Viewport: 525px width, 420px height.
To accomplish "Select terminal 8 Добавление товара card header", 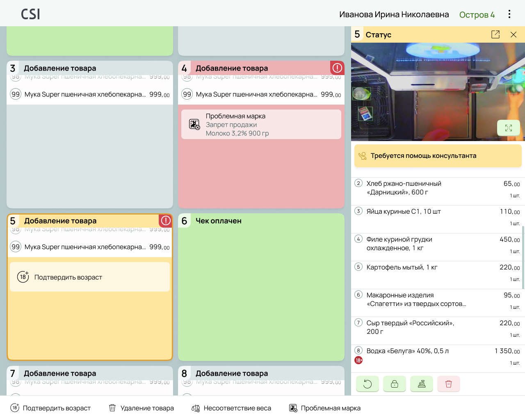I will (x=261, y=373).
